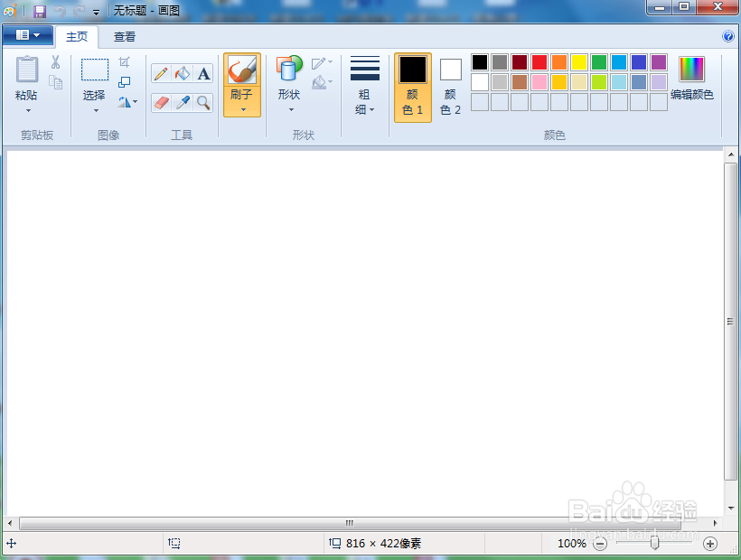The height and width of the screenshot is (560, 741).
Task: Pick the lime green color swatch
Action: (599, 82)
